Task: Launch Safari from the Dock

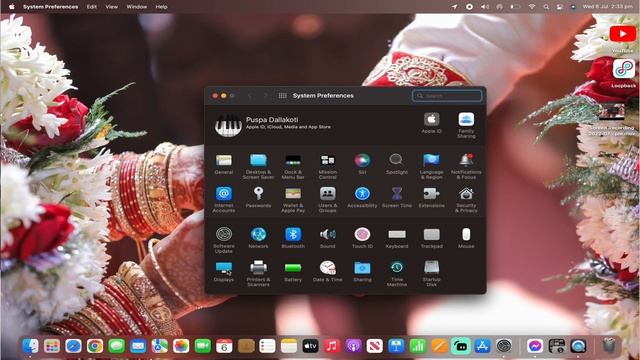Action: click(73, 346)
